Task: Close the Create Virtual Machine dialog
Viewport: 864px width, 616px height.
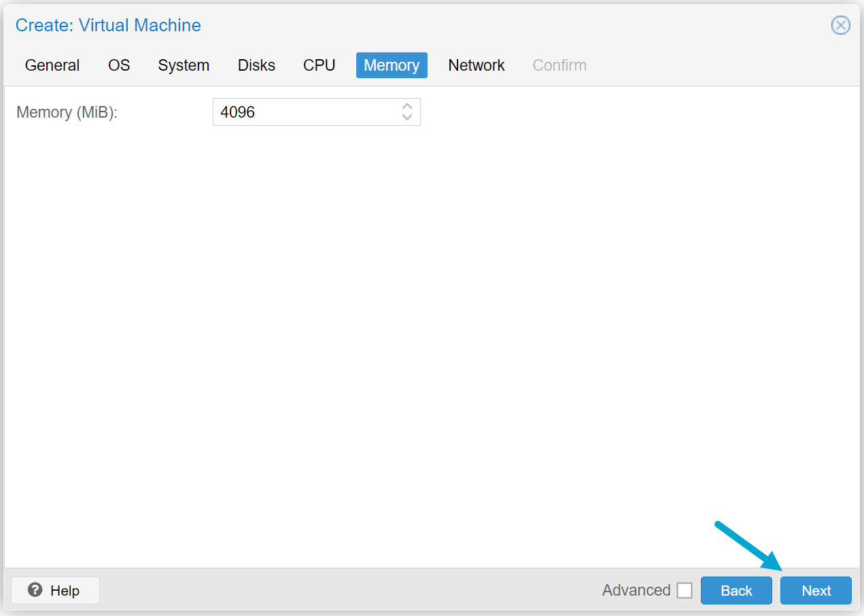Action: point(841,26)
